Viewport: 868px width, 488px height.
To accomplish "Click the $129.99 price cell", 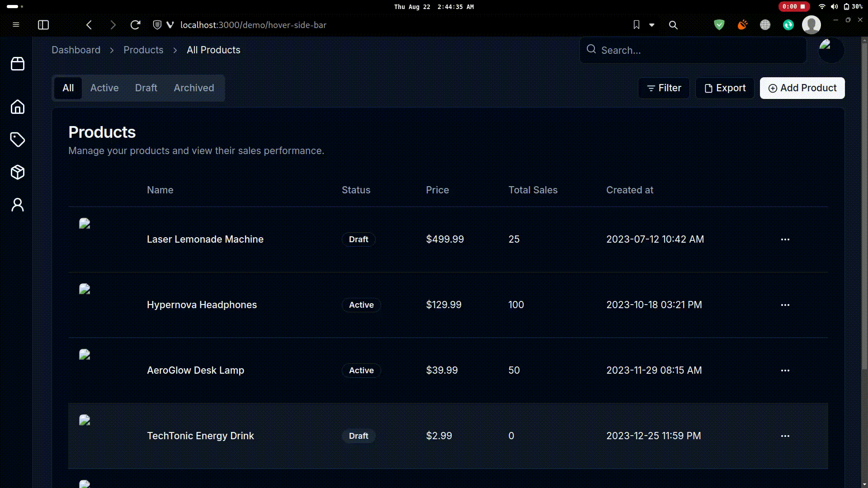I will pyautogui.click(x=443, y=305).
